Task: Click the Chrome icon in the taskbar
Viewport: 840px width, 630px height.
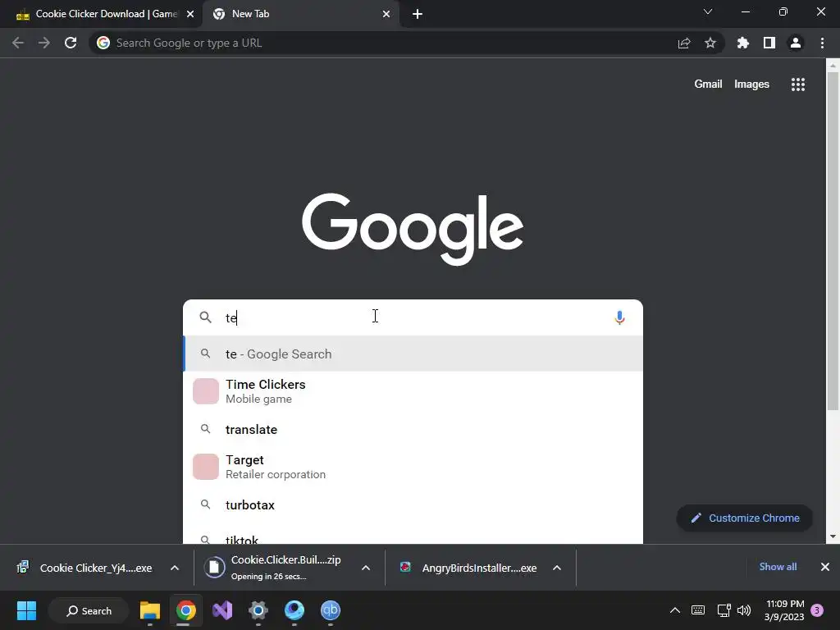Action: pyautogui.click(x=186, y=610)
